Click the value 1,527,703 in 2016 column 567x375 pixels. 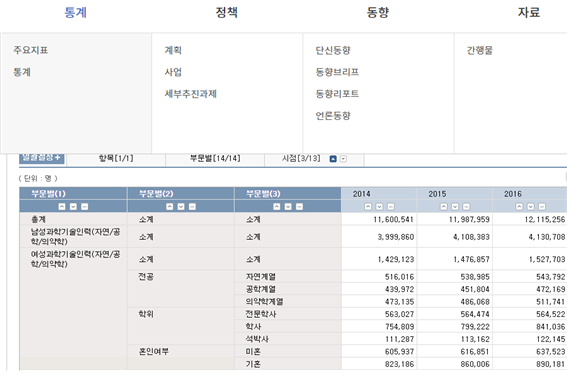coord(547,259)
